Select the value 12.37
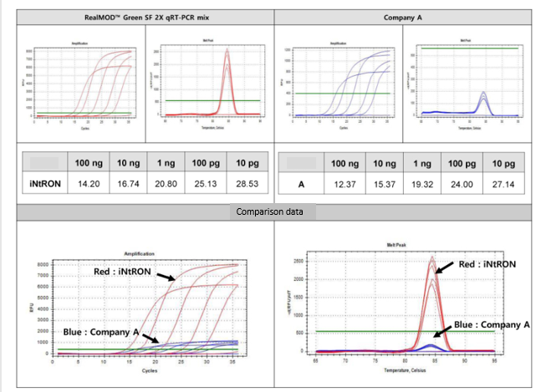Screen dimensions: 536x392 click(345, 185)
